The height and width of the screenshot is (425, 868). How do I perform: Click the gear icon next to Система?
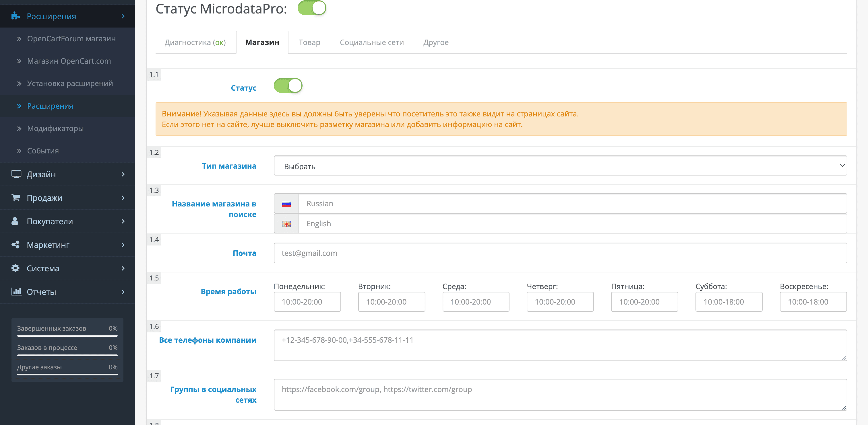[15, 268]
